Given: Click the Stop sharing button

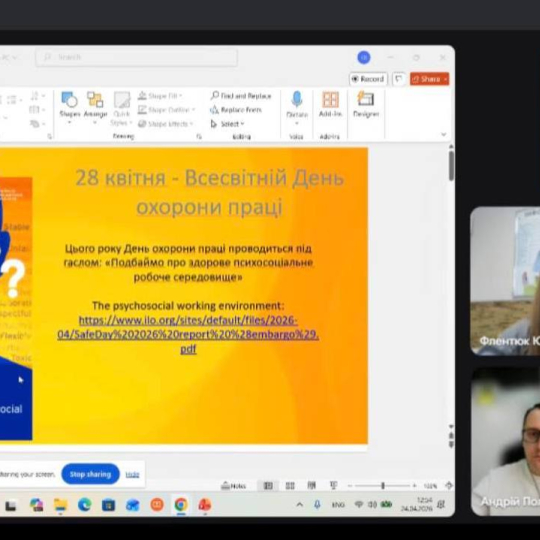Looking at the screenshot, I should tap(90, 474).
